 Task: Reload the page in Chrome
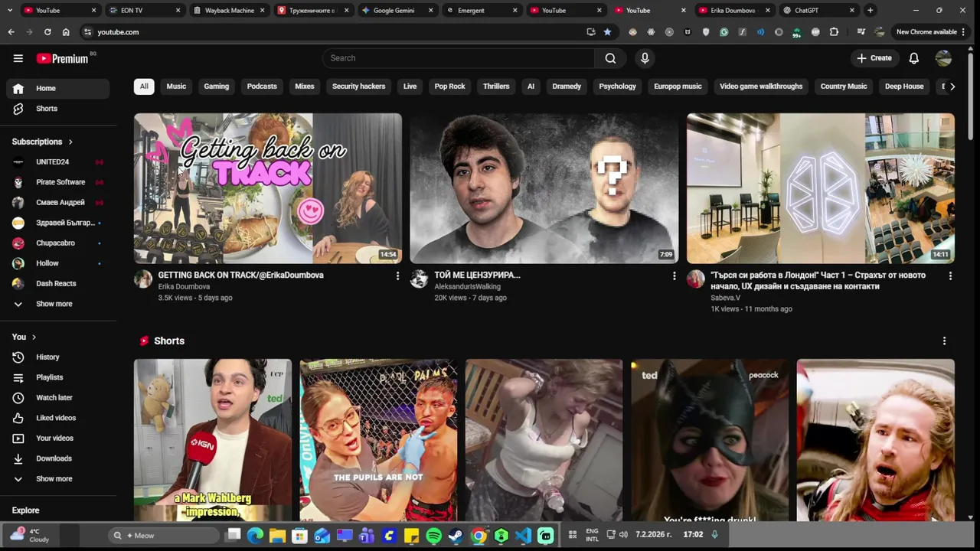click(47, 32)
